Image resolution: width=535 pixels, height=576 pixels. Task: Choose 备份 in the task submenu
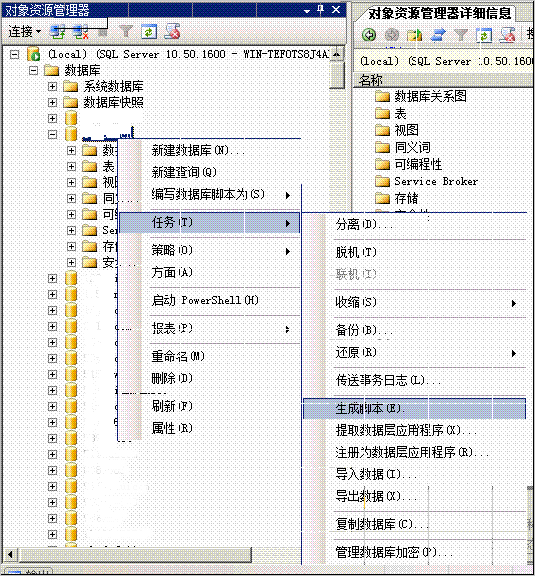point(364,330)
